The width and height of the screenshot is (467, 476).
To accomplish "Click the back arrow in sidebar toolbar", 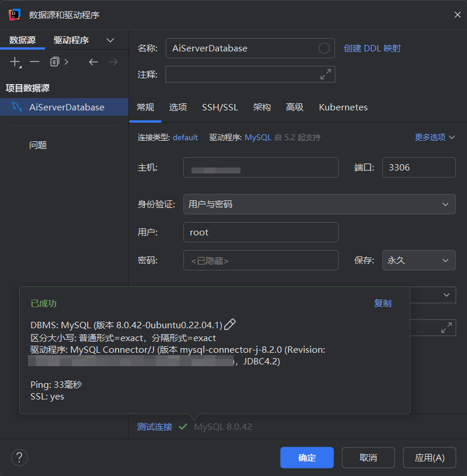I will (93, 62).
